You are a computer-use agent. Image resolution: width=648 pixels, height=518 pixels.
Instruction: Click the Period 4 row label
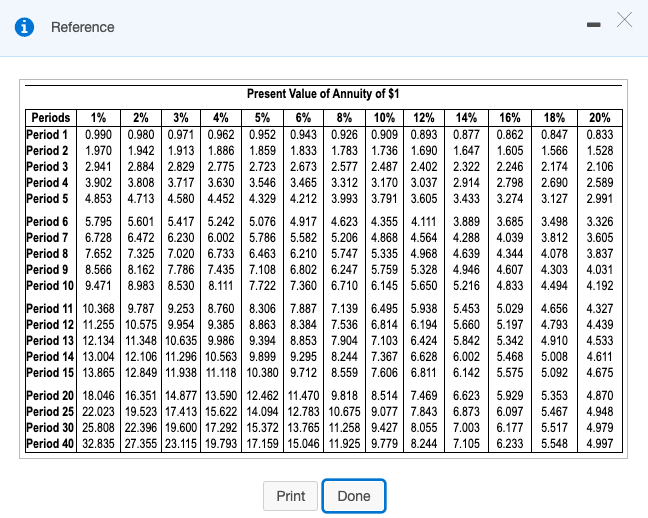pos(47,183)
